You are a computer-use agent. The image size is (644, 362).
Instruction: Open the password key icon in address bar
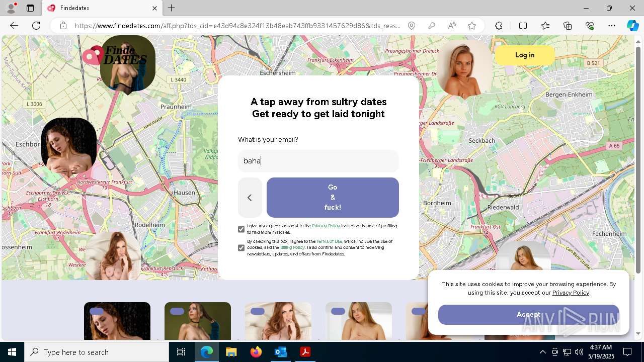click(x=432, y=26)
